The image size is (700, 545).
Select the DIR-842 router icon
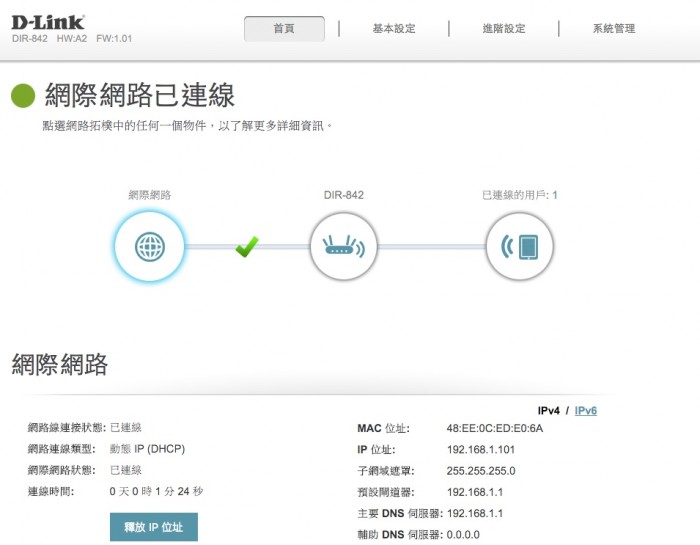click(343, 246)
